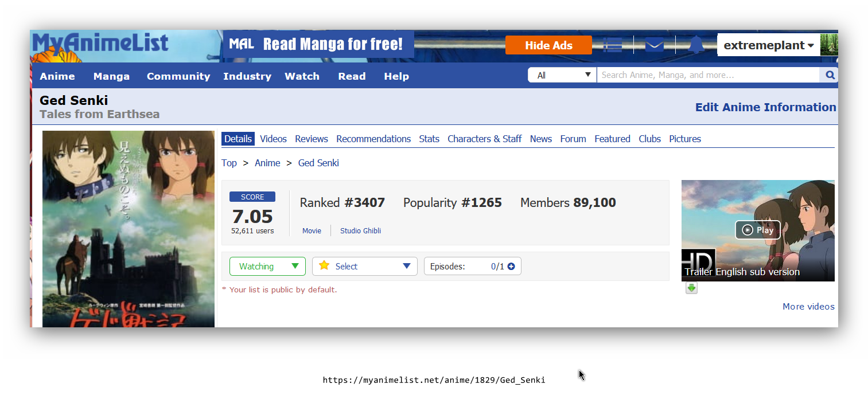This screenshot has width=868, height=403.
Task: Click the Movie type link
Action: pyautogui.click(x=312, y=230)
